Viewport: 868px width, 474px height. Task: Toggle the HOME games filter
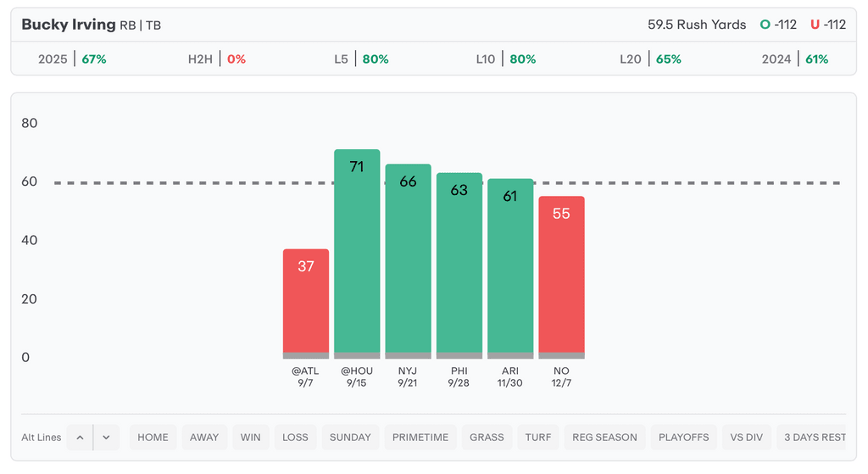pyautogui.click(x=153, y=438)
